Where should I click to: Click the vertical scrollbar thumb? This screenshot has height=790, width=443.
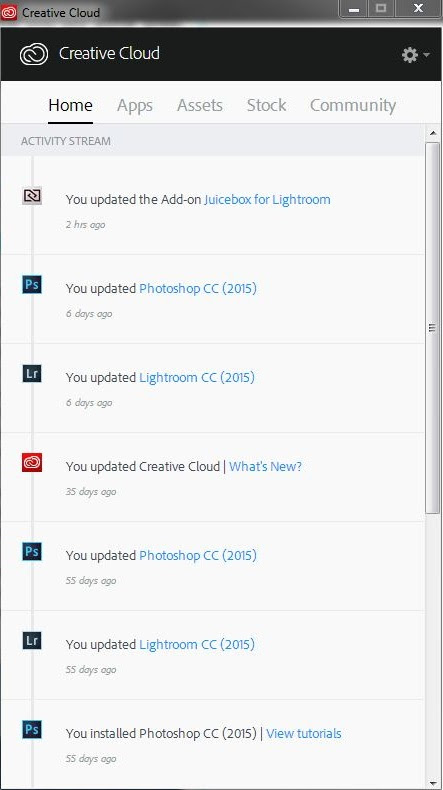tap(432, 328)
